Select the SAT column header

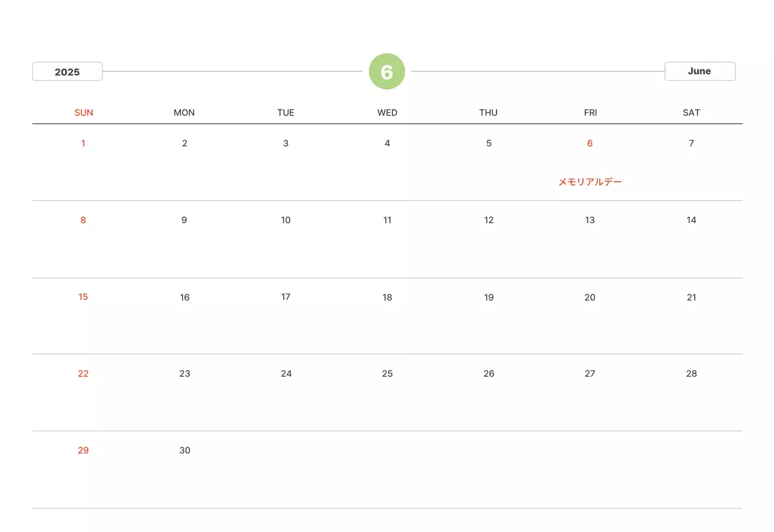point(691,112)
